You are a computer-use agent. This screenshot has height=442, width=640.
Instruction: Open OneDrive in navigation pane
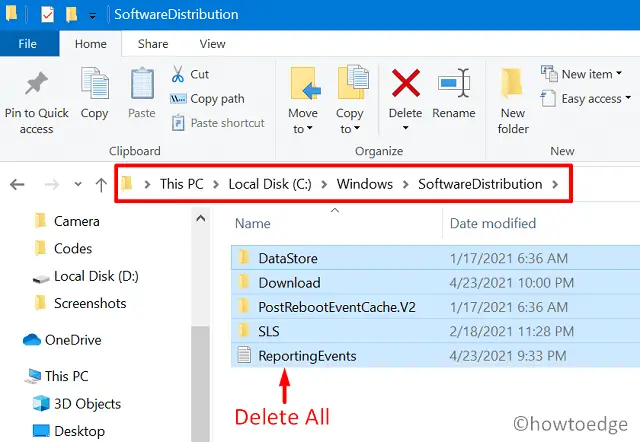(x=73, y=340)
